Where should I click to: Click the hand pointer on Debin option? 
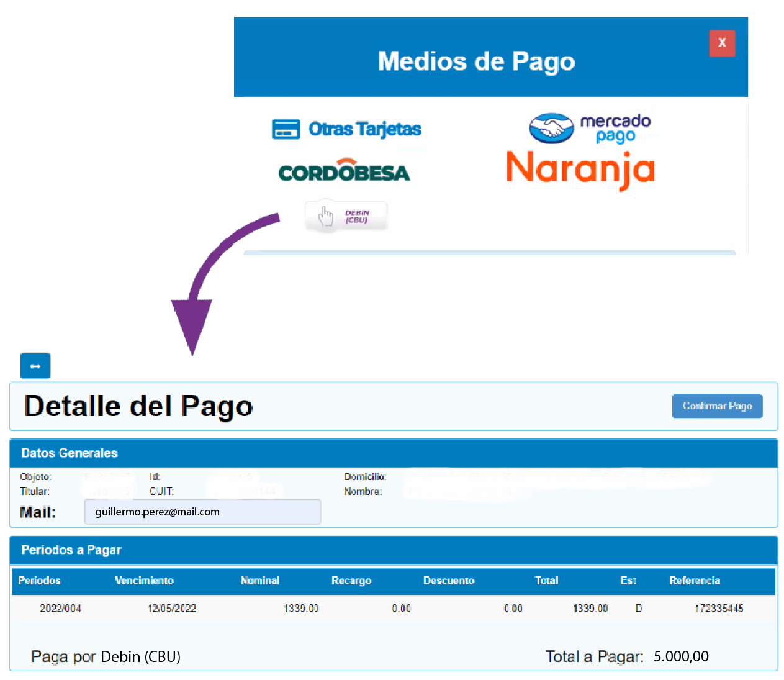tap(325, 217)
